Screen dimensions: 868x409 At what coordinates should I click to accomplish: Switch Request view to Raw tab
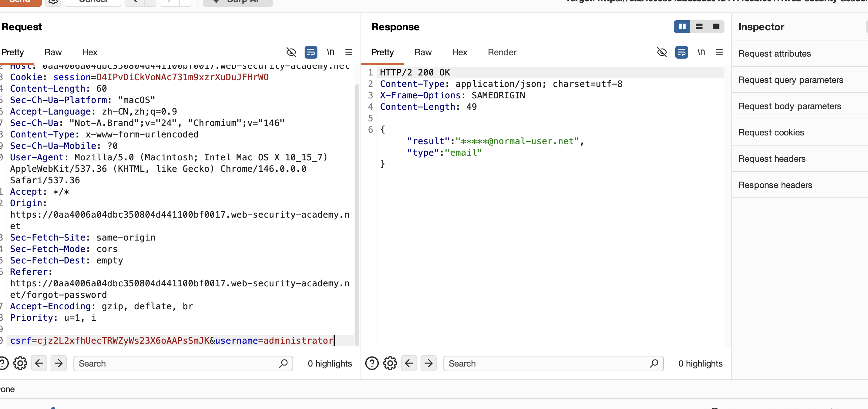tap(53, 52)
